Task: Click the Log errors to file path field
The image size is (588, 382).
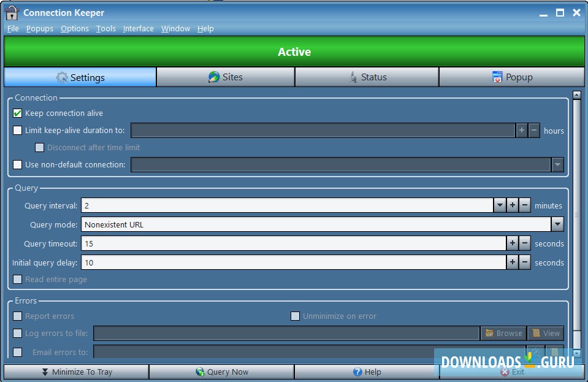Action: 286,334
